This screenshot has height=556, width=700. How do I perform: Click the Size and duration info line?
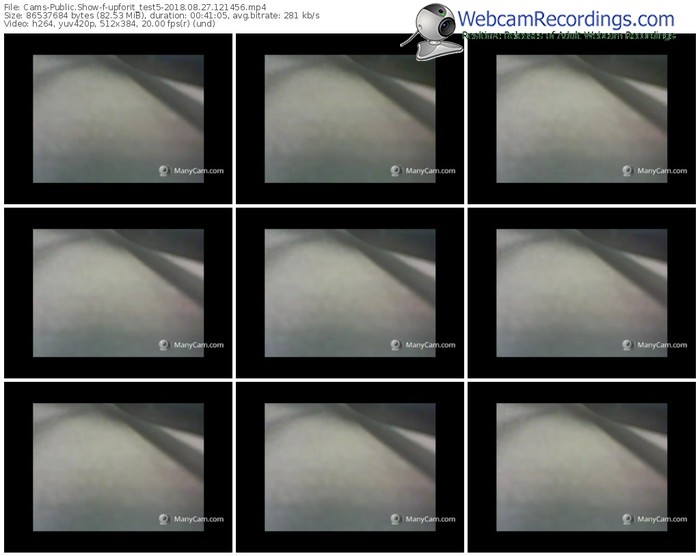click(162, 17)
